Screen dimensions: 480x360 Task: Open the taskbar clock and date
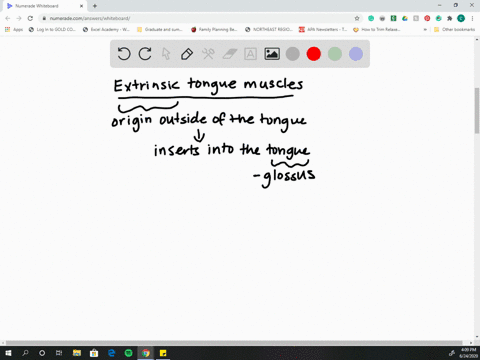point(468,353)
